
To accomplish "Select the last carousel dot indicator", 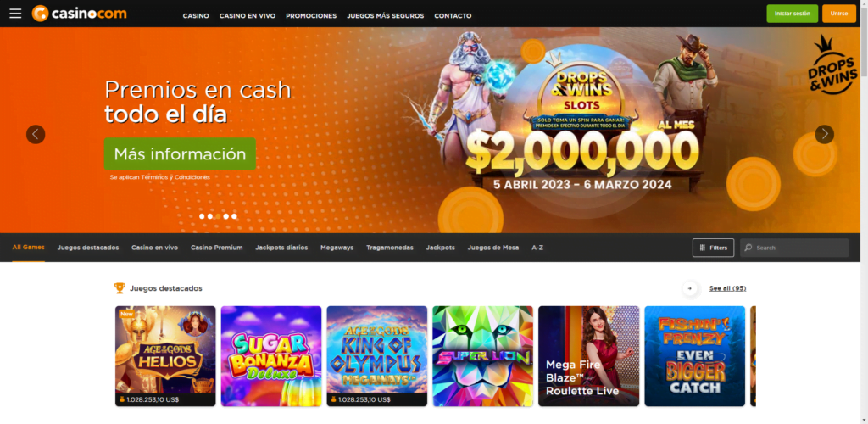I will (234, 216).
